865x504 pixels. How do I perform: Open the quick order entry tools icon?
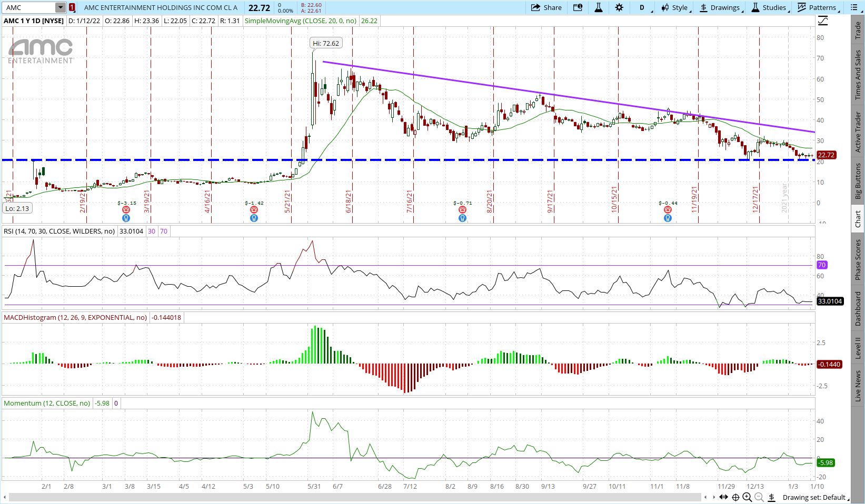tap(578, 7)
